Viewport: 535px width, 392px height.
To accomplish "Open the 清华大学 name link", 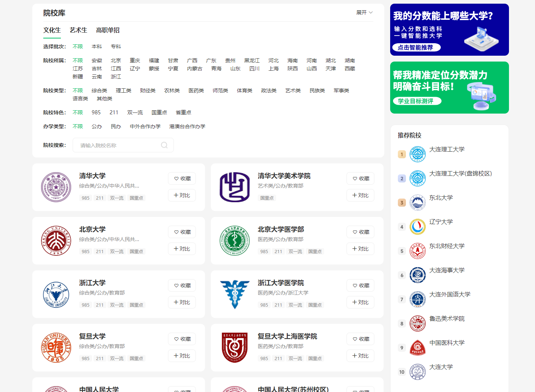I will point(92,176).
